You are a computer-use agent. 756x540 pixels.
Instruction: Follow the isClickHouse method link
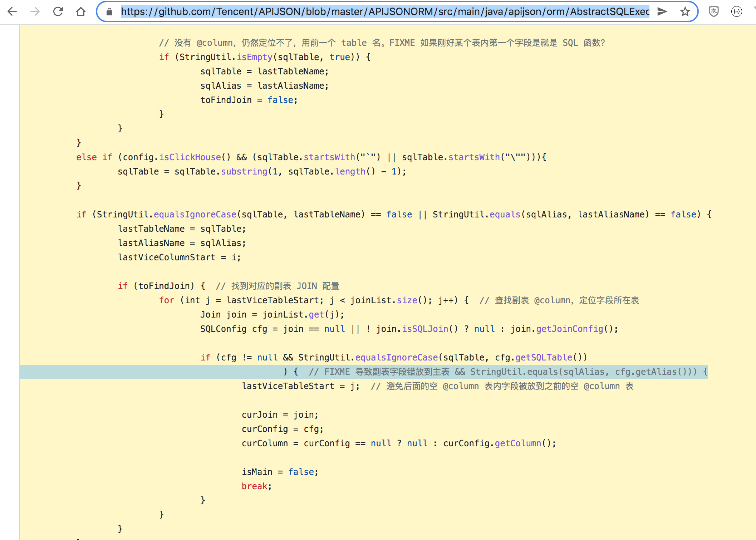coord(190,157)
